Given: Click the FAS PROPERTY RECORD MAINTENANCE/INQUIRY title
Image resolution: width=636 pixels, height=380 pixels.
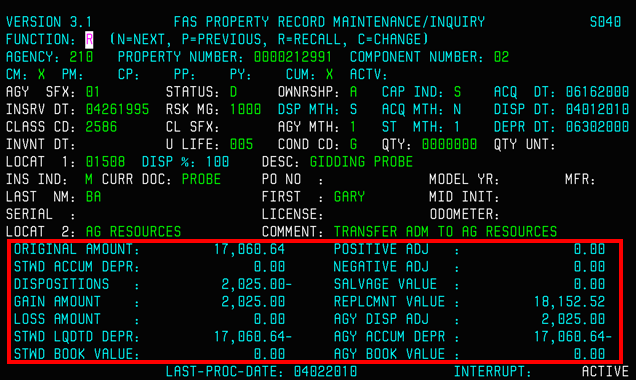Looking at the screenshot, I should click(329, 22).
